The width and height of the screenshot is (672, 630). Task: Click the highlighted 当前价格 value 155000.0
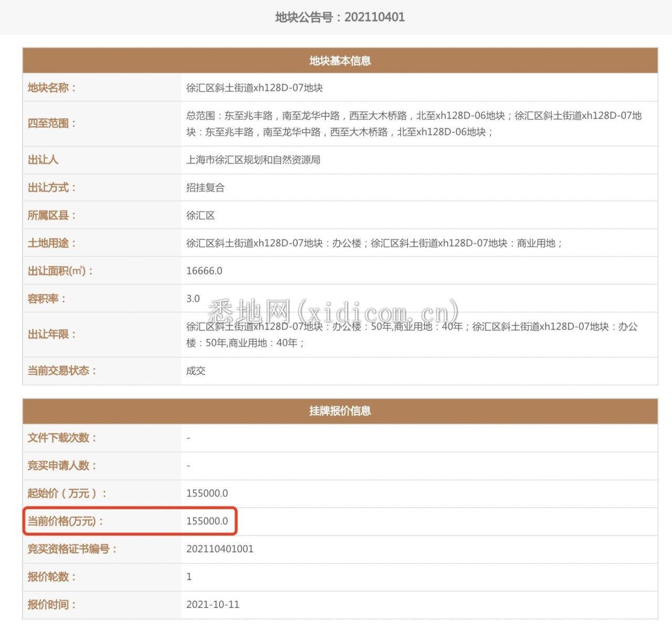pos(207,521)
